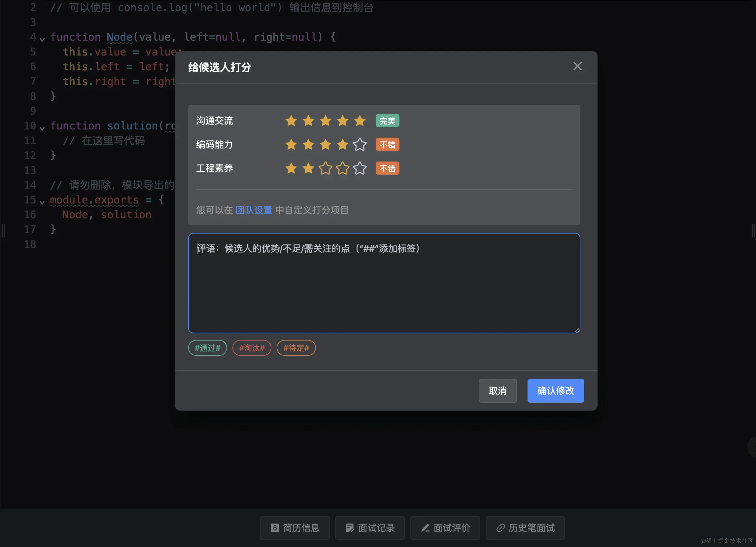This screenshot has width=756, height=547.
Task: Click the fifth star for 编码能力
Action: click(360, 145)
